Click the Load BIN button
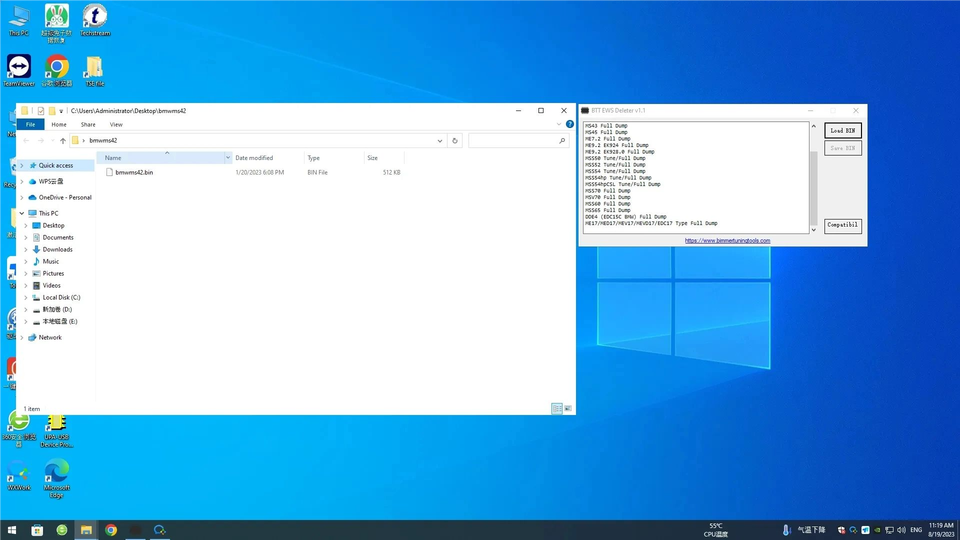Screen dimensions: 960x540 [842, 130]
